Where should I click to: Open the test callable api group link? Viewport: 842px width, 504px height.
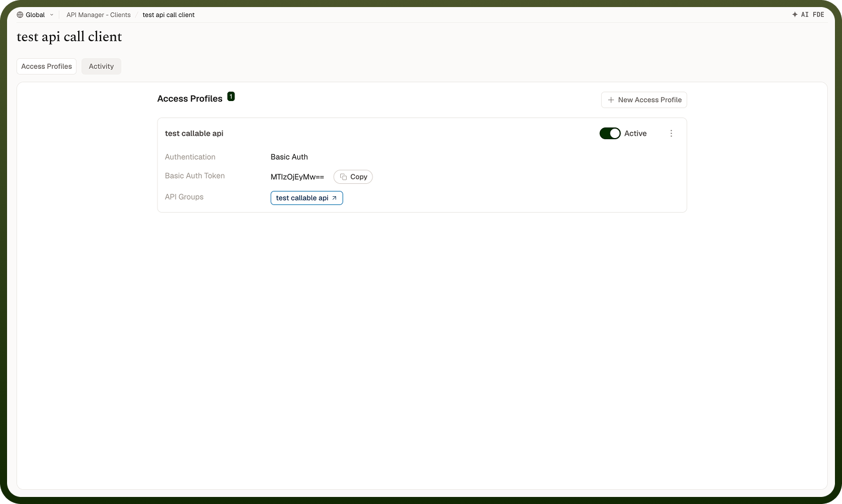pyautogui.click(x=307, y=198)
